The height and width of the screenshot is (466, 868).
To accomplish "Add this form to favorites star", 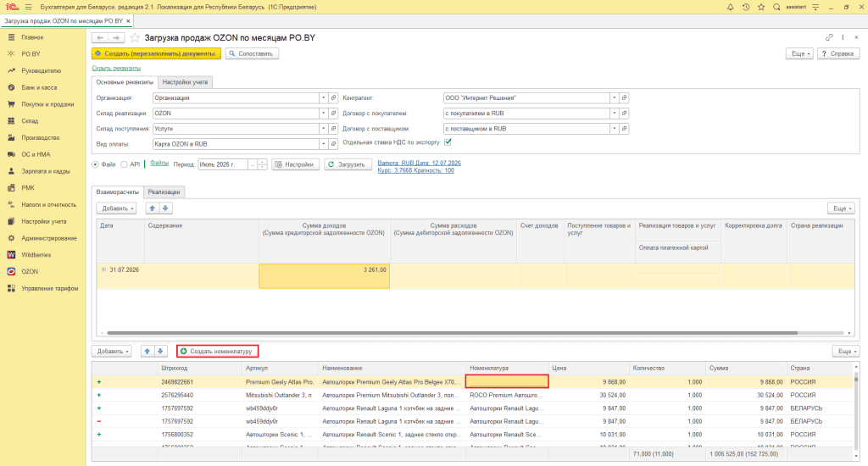I will click(x=135, y=37).
